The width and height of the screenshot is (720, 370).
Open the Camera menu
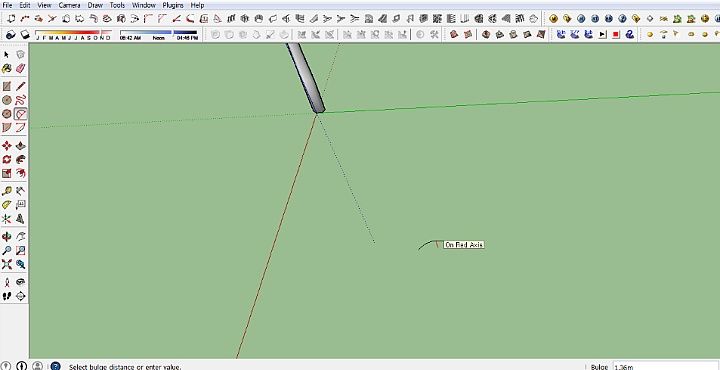pos(69,5)
